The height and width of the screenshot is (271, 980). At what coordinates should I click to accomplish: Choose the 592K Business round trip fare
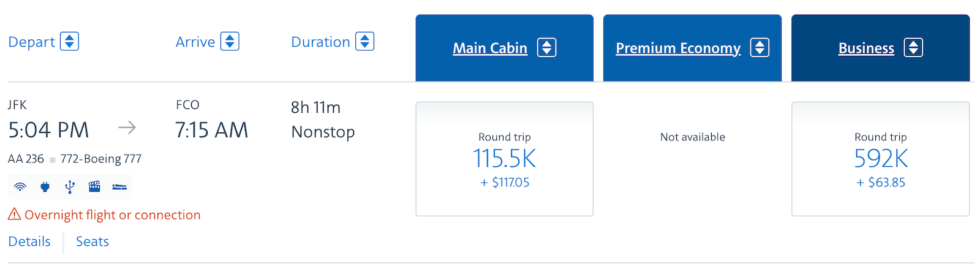click(x=880, y=159)
